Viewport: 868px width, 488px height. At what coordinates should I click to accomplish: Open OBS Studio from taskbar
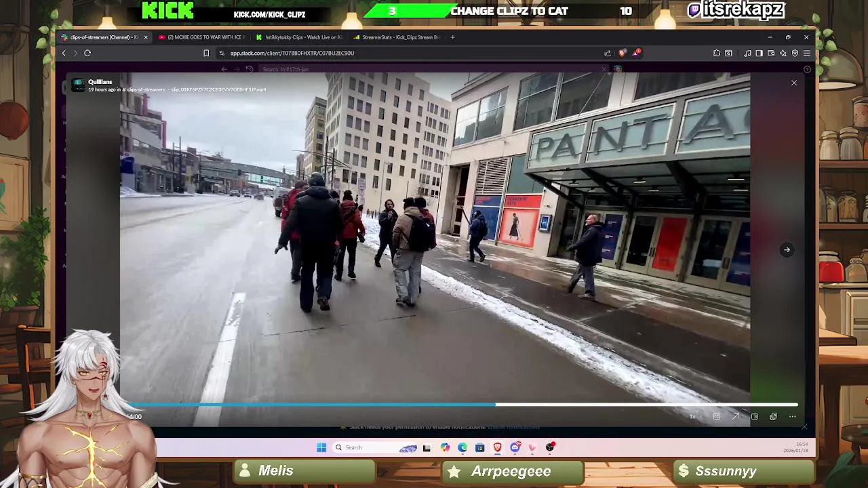[550, 447]
